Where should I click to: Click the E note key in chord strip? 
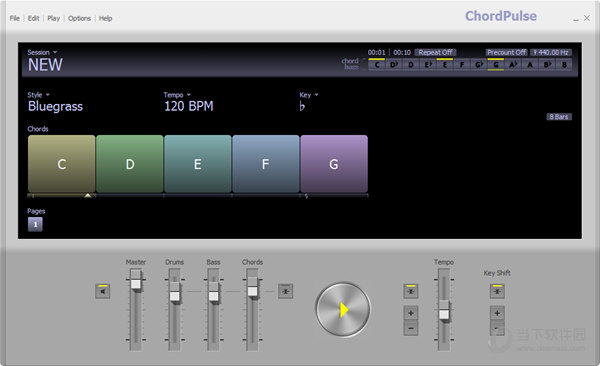(x=445, y=65)
